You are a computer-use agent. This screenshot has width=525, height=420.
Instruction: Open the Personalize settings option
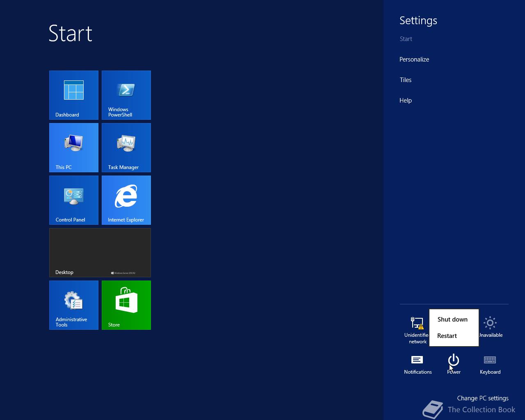tap(414, 59)
